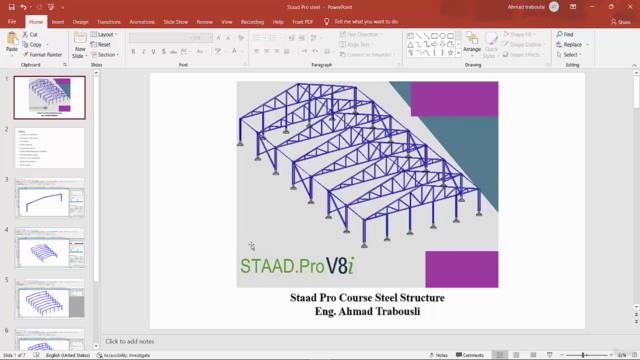640x360 pixels.
Task: Switch to the Design tab
Action: point(80,22)
